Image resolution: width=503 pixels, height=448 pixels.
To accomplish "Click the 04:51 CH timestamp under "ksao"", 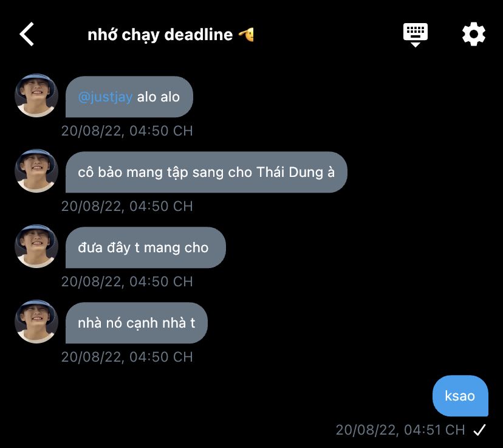I will [x=400, y=430].
